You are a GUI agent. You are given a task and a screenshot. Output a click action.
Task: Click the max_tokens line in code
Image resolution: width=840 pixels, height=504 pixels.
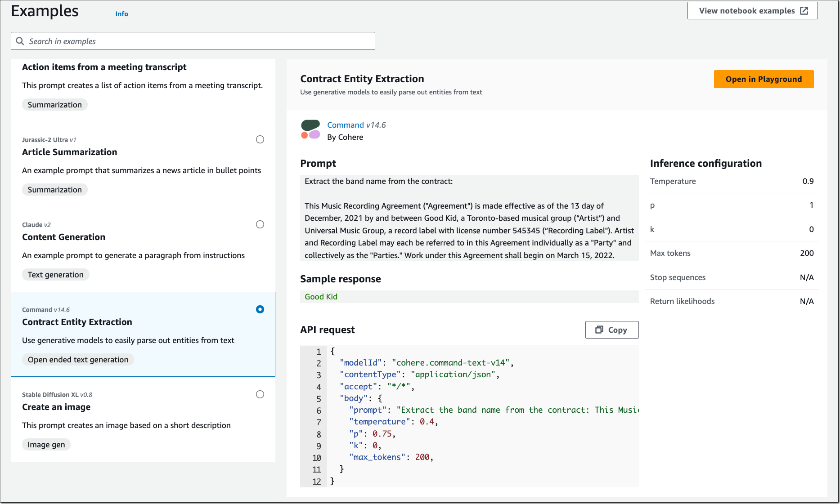click(391, 457)
